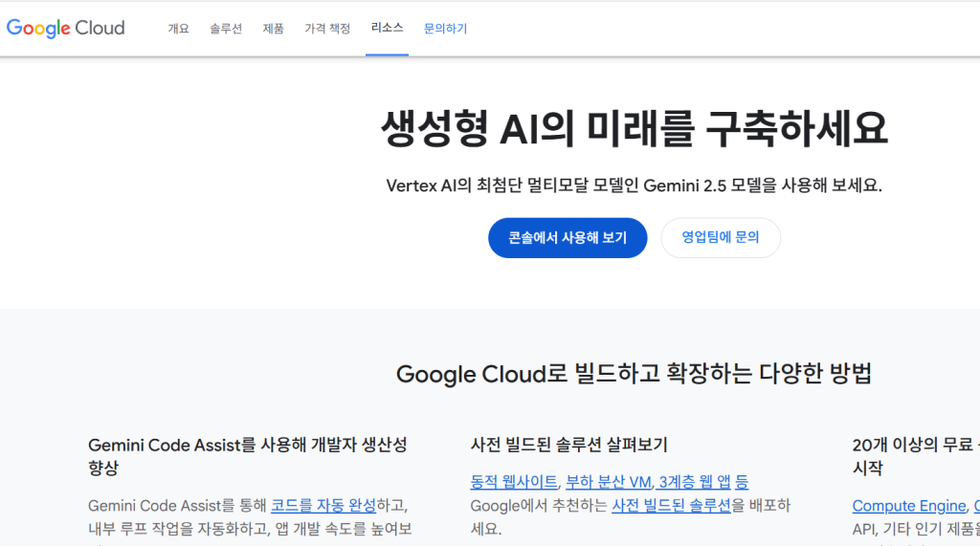The width and height of the screenshot is (980, 546).
Task: Visit the Compute Engine link
Action: pos(909,506)
